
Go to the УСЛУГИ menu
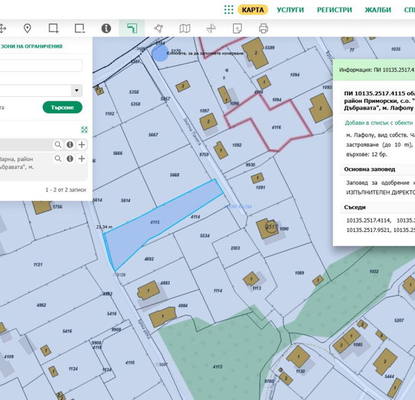click(290, 10)
